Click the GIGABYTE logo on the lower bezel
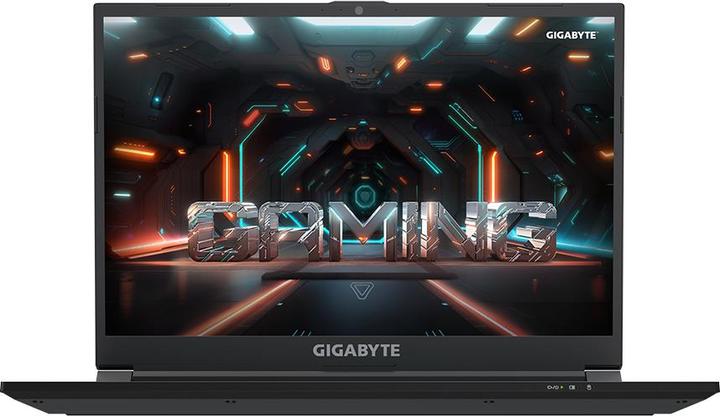720x416 pixels. click(356, 351)
